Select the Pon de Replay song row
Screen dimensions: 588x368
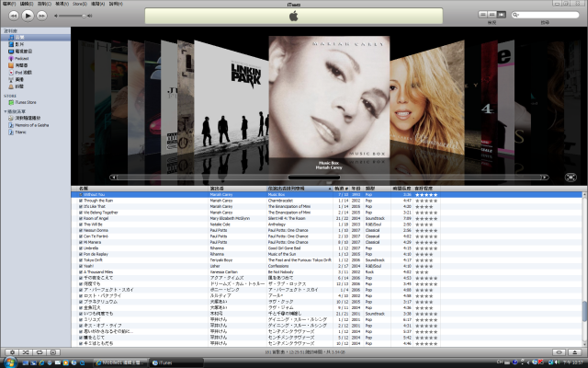tap(327, 254)
